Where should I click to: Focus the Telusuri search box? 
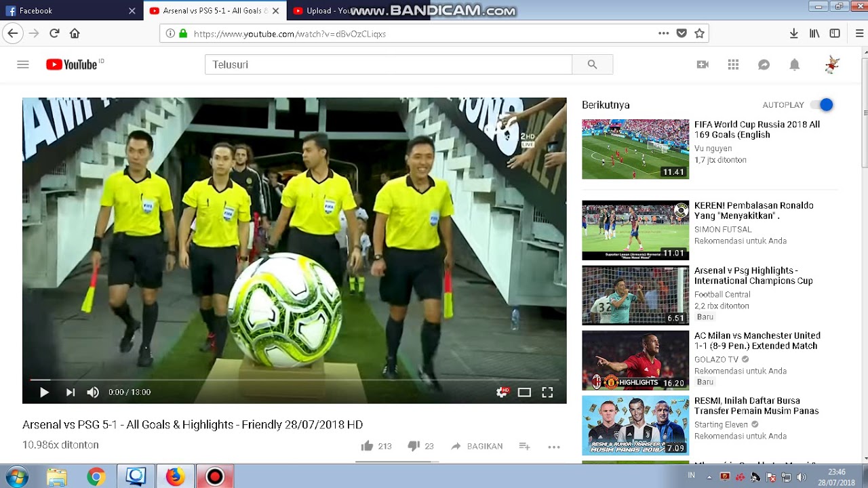[x=389, y=64]
